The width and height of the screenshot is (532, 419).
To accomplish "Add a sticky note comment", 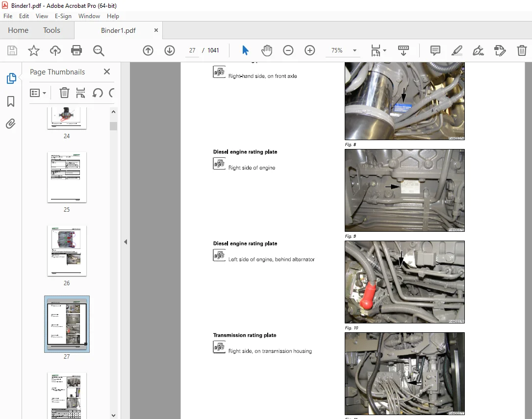I will (435, 50).
